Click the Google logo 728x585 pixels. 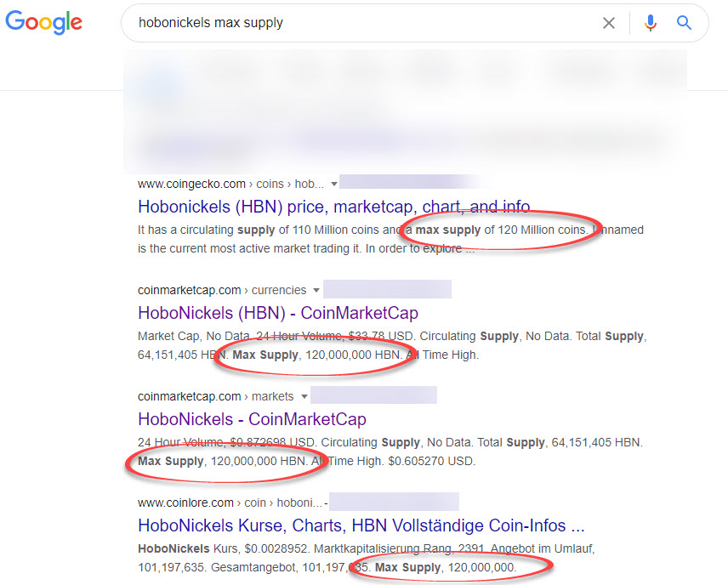tap(43, 22)
